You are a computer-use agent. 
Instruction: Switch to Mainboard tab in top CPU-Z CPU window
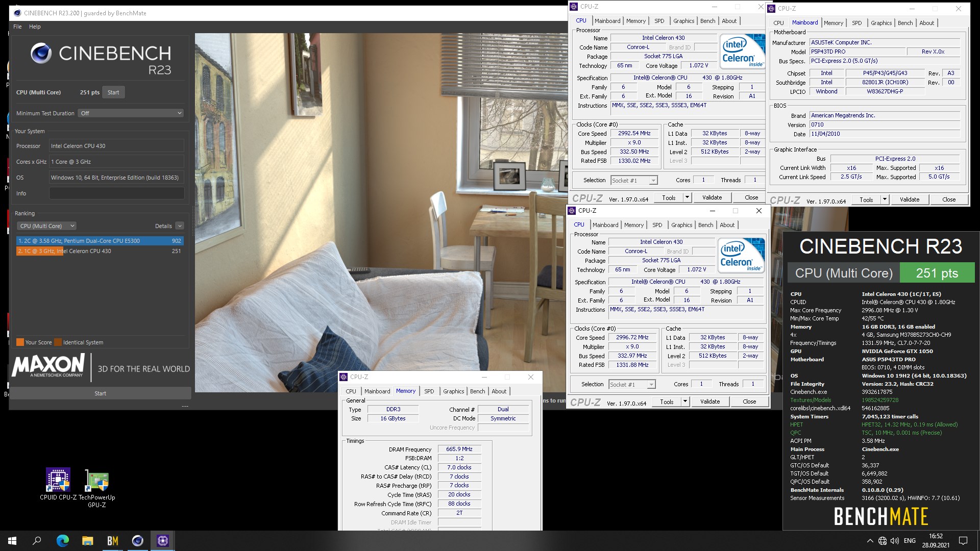tap(607, 21)
